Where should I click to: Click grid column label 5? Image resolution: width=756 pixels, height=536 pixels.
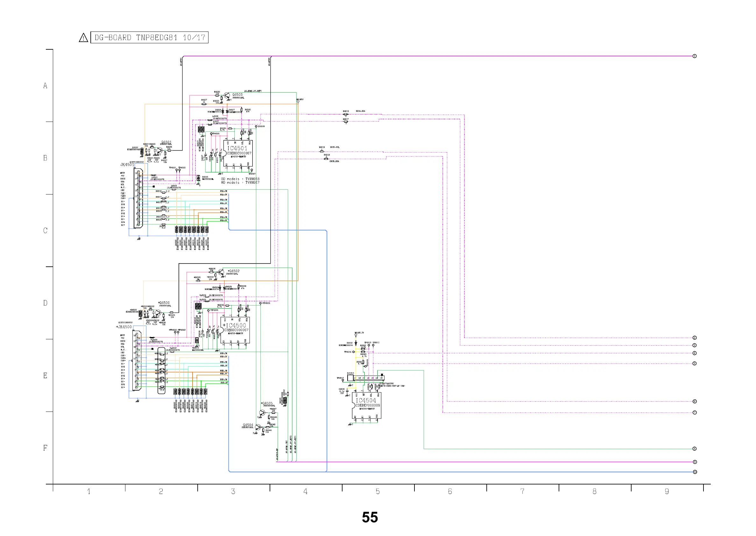pos(378,492)
